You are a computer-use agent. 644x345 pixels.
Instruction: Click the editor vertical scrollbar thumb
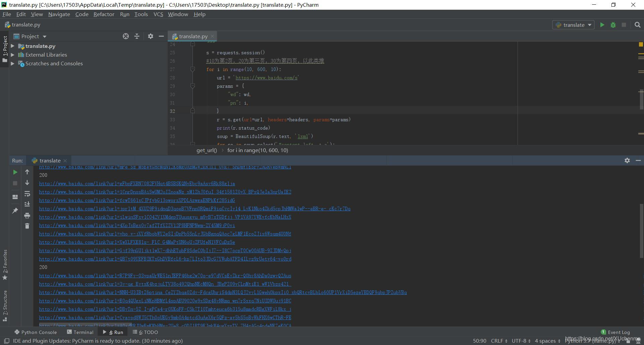pos(641,100)
